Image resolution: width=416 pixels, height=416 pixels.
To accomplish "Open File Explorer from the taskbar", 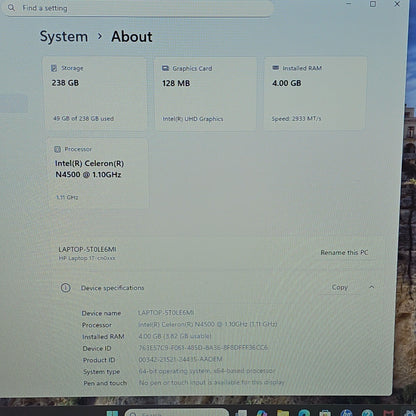I will 283,413.
